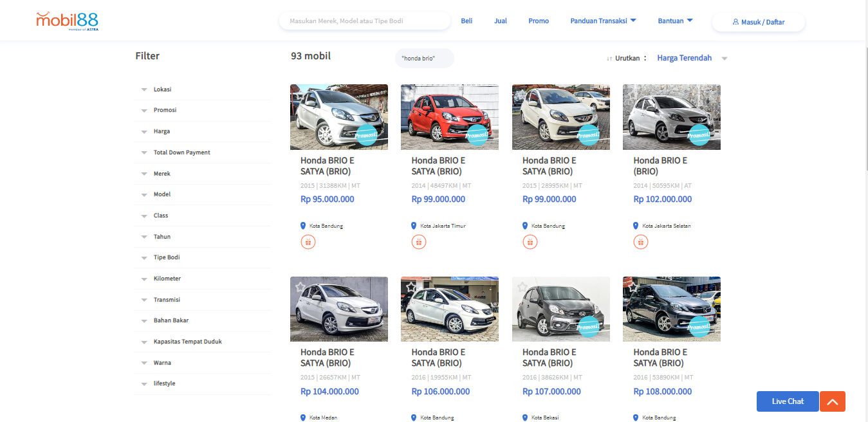Expand the Merek filter
This screenshot has width=868, height=422.
pos(202,174)
